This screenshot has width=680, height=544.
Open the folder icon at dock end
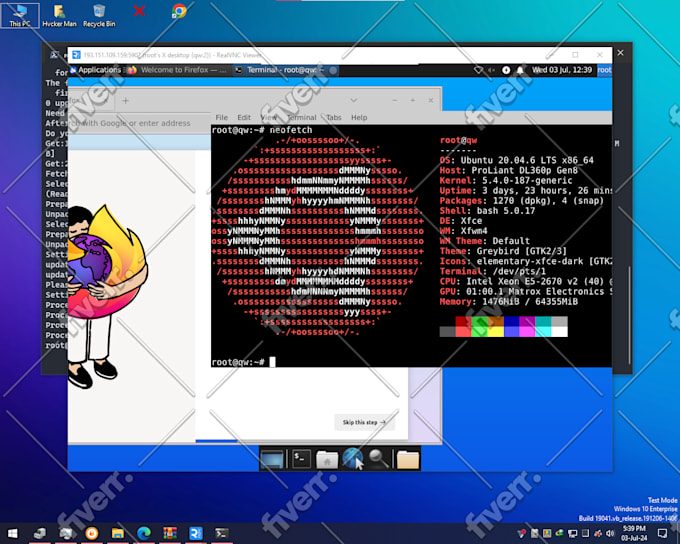click(x=408, y=459)
